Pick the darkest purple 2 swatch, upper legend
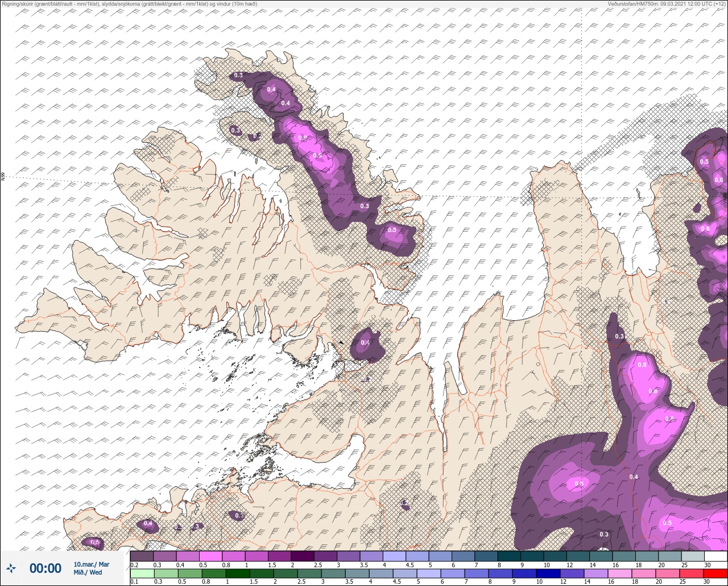 [x=302, y=556]
